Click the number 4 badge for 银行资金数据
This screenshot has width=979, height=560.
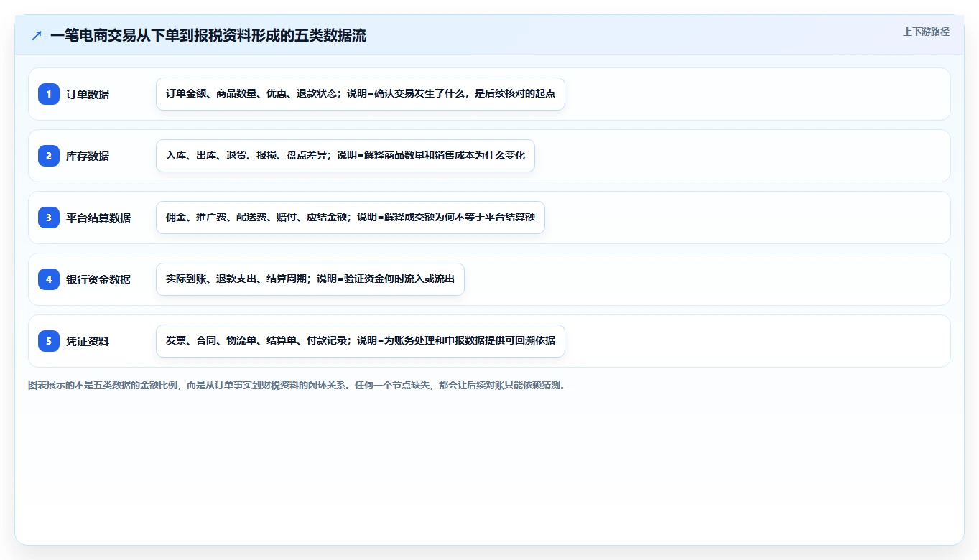click(x=49, y=279)
